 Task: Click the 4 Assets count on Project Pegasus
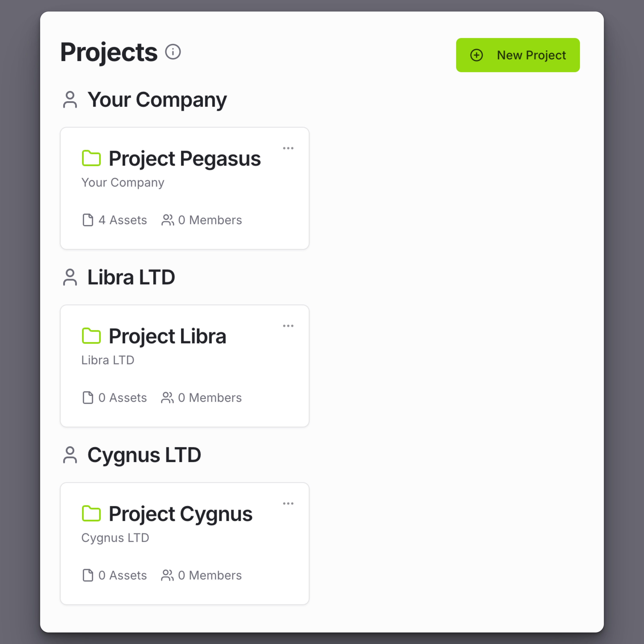122,220
